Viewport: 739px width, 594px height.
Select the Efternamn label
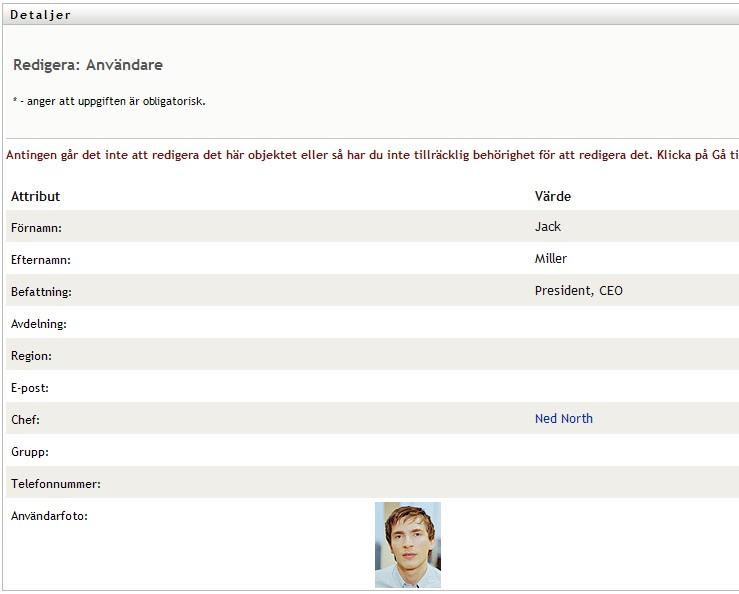41,260
